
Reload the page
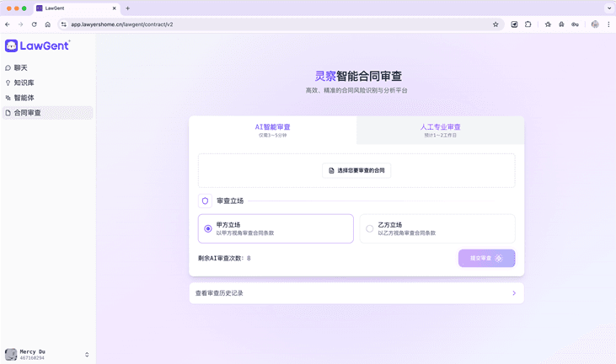(35, 24)
